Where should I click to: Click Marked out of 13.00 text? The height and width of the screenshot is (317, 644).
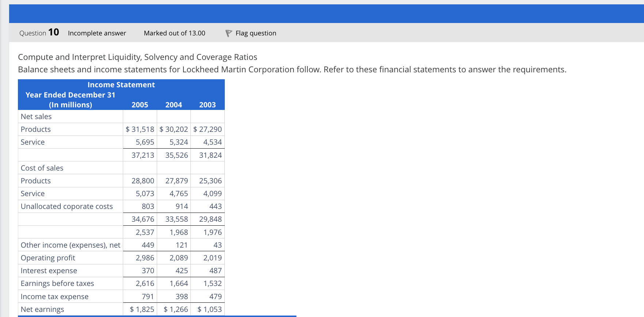coord(174,33)
